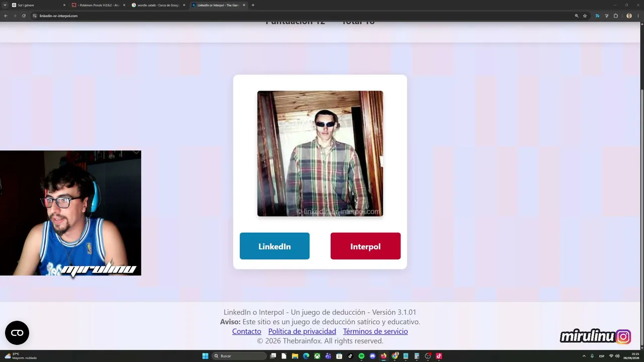Open the weather widget on the taskbar
This screenshot has width=644, height=362.
pos(21,356)
